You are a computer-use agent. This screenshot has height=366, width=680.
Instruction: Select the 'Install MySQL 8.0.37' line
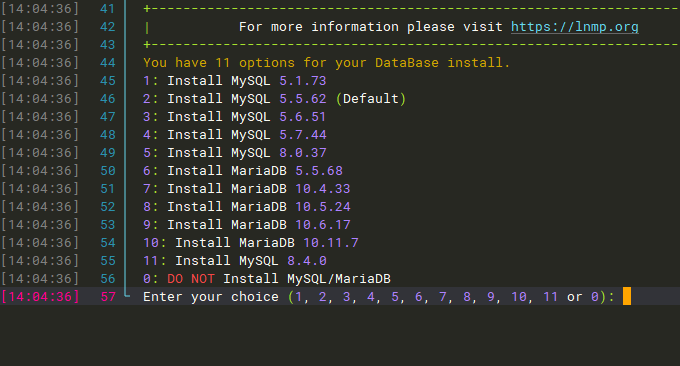click(235, 153)
